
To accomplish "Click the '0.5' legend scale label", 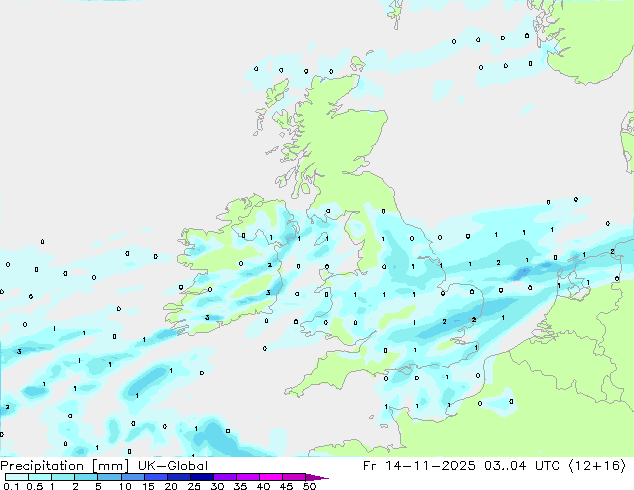I will (35, 486).
